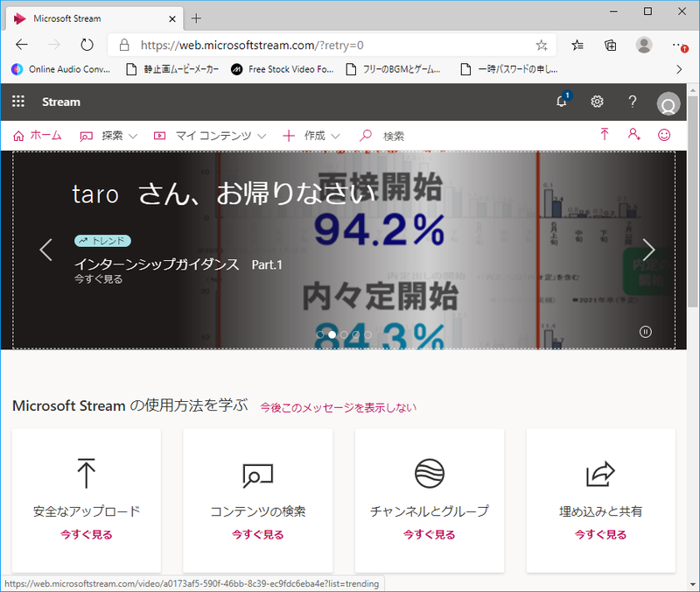Click the upload video arrow icon in navigation bar
The width and height of the screenshot is (700, 592).
point(605,135)
